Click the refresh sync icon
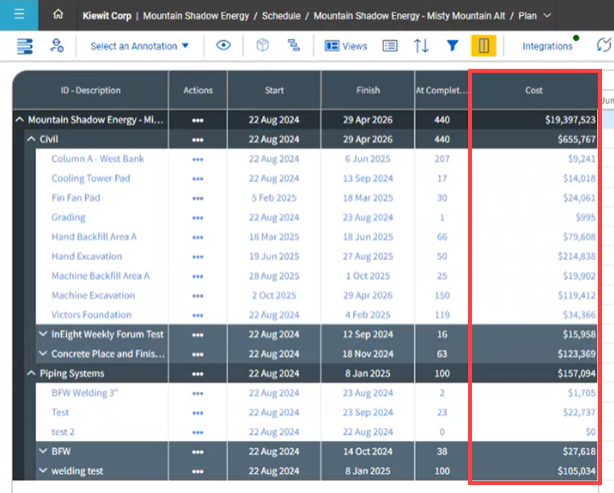The image size is (614, 493). 603,46
